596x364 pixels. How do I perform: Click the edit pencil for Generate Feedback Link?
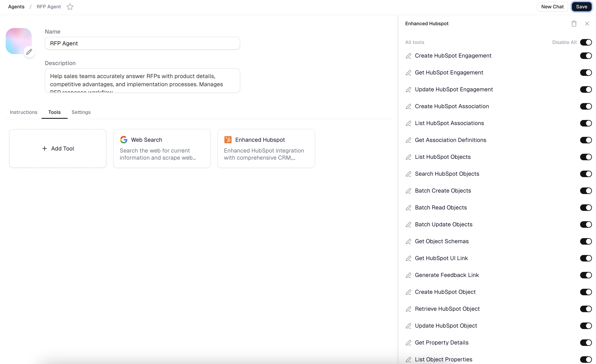coord(408,275)
